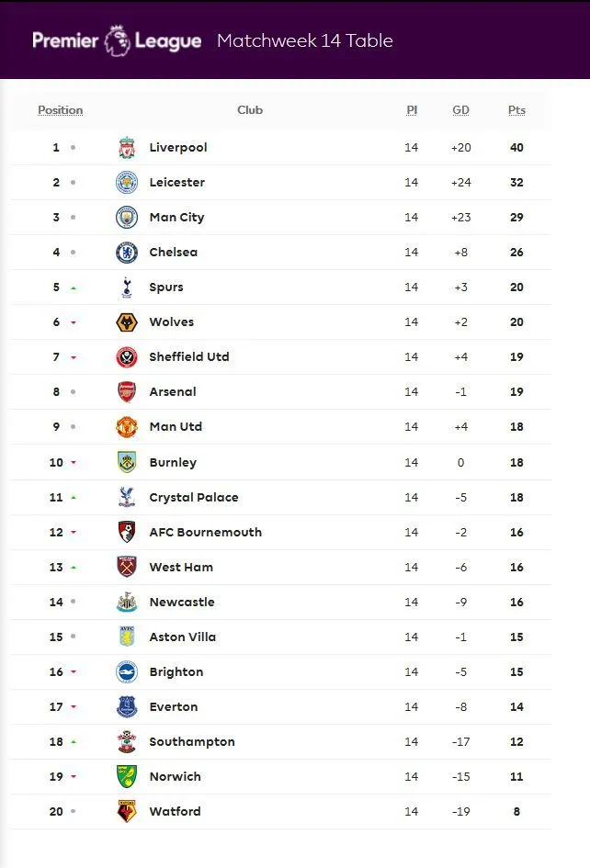
Task: Click the Arsenal cannon crest
Action: 127,392
